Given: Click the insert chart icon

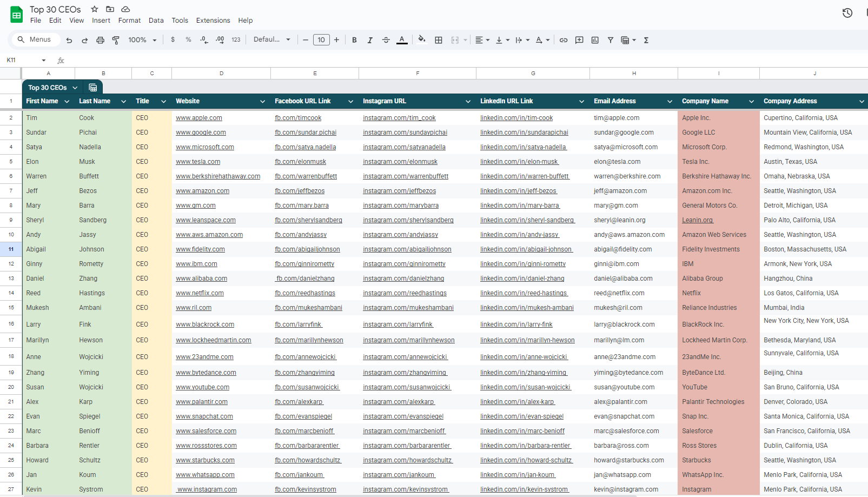Looking at the screenshot, I should (595, 40).
